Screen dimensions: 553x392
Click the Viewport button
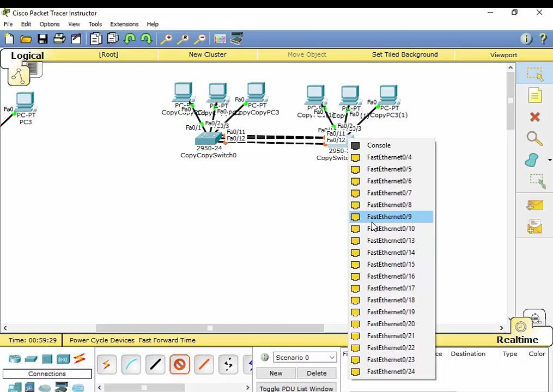503,55
